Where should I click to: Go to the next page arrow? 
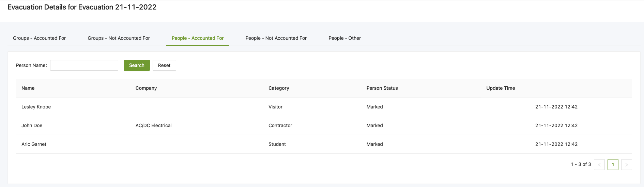pyautogui.click(x=626, y=165)
